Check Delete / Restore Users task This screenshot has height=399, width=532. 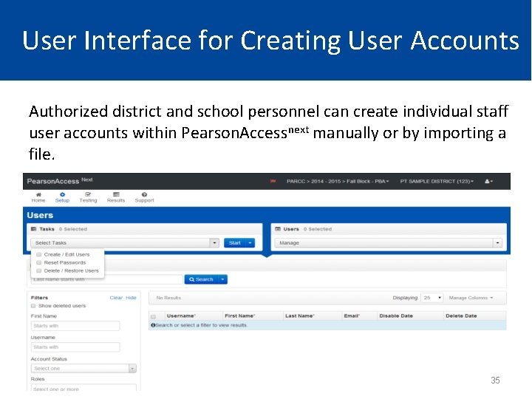tap(38, 270)
